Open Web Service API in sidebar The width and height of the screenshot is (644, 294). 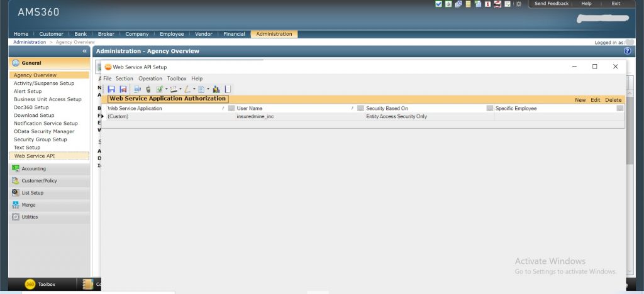point(49,156)
